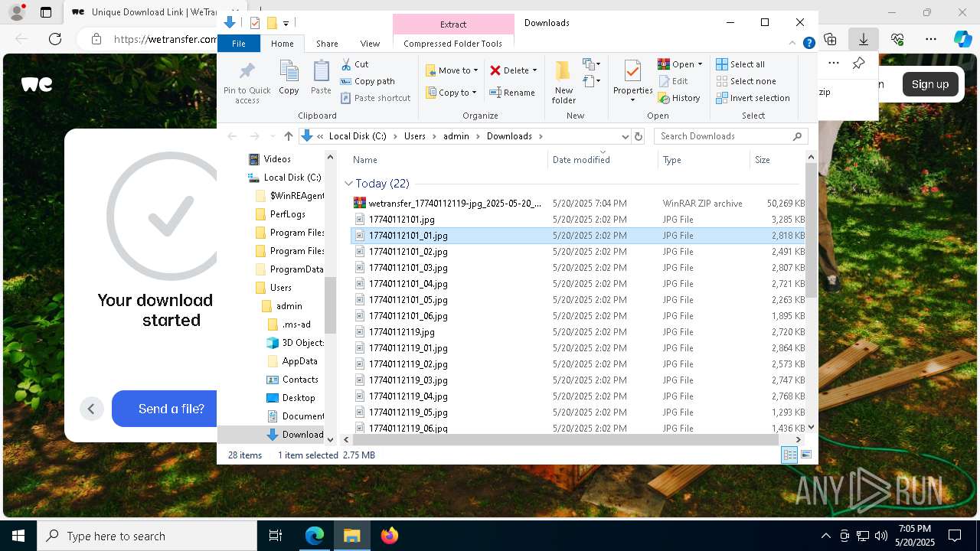The height and width of the screenshot is (551, 980).
Task: Switch to large icons view layout
Action: [x=805, y=455]
